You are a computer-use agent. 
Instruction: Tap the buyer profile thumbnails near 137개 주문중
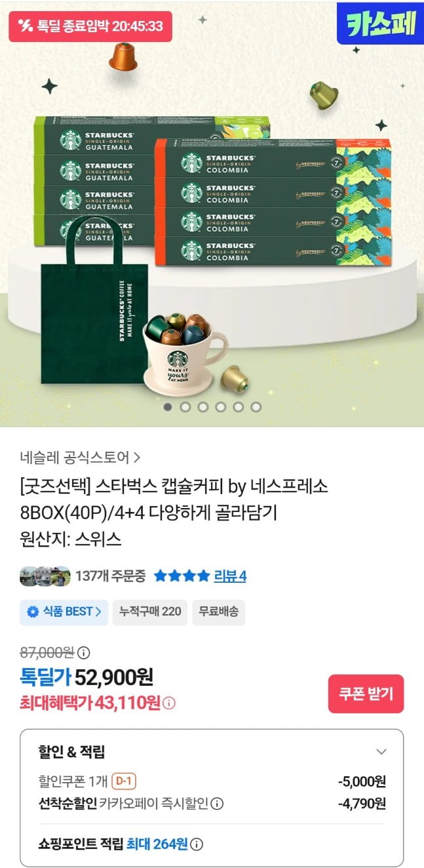coord(45,576)
